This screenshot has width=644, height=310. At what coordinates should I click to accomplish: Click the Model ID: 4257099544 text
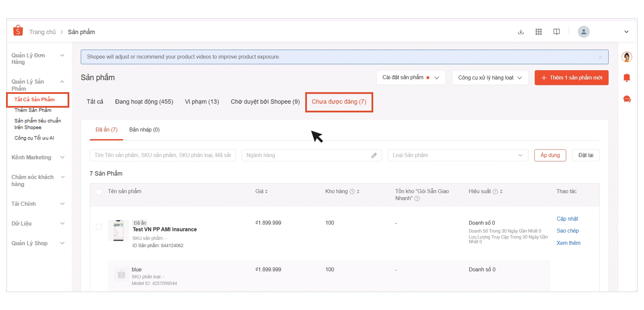click(x=154, y=283)
